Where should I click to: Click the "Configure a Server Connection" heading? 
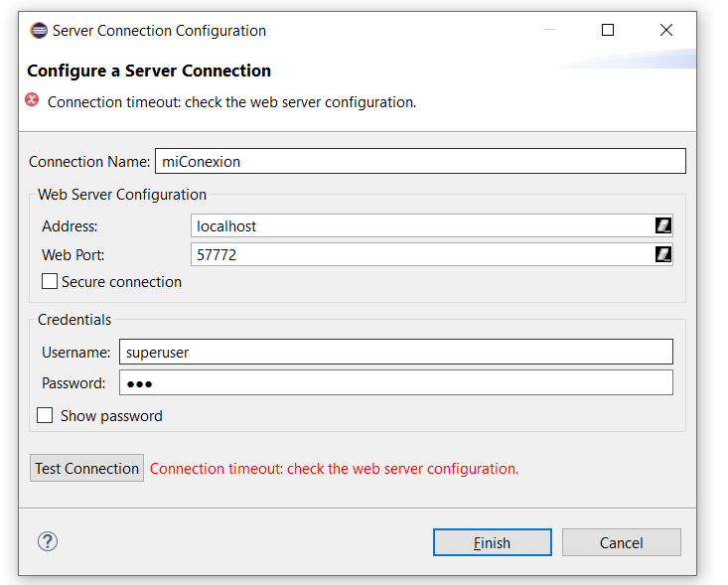pyautogui.click(x=149, y=71)
